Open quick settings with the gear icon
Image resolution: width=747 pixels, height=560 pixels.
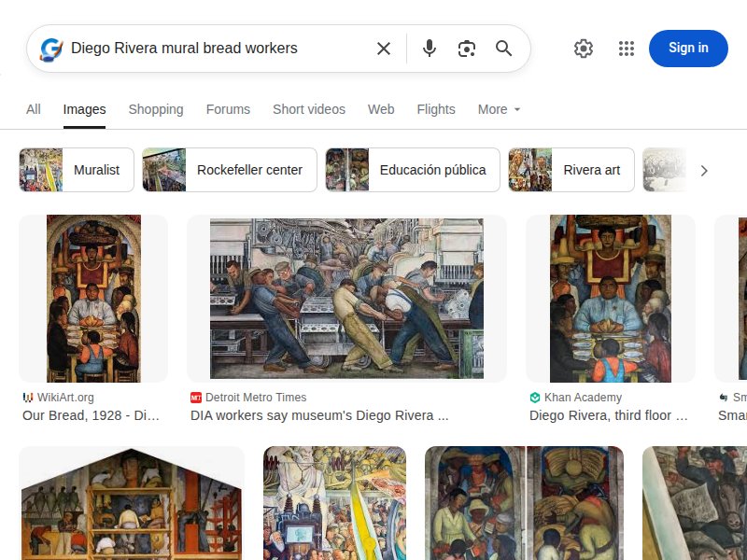click(584, 48)
